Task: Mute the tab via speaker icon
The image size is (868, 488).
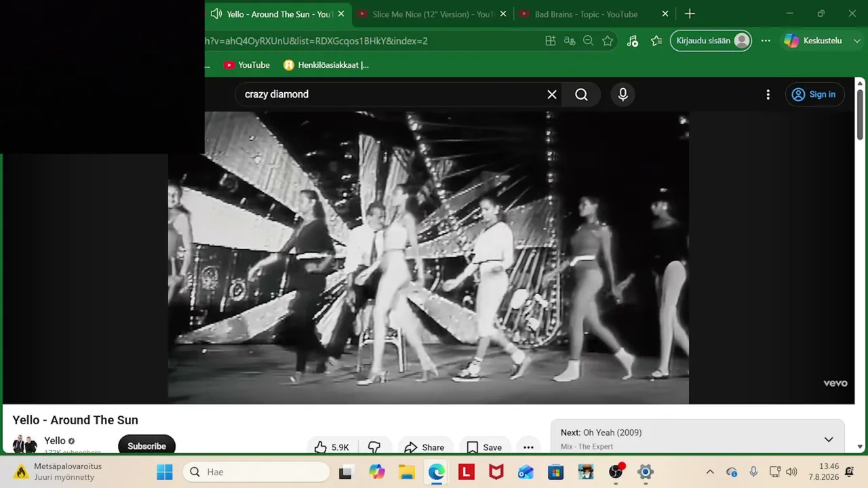Action: point(216,14)
